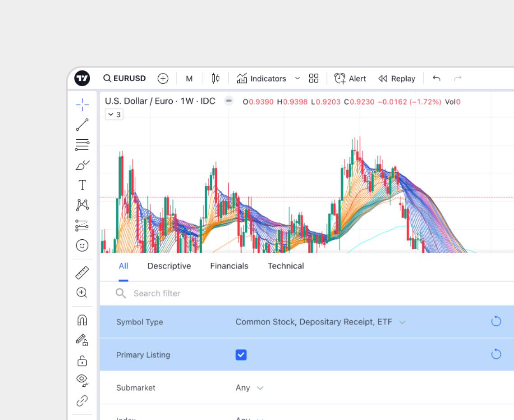514x420 pixels.
Task: Toggle hide all drawings eye icon
Action: tap(82, 380)
